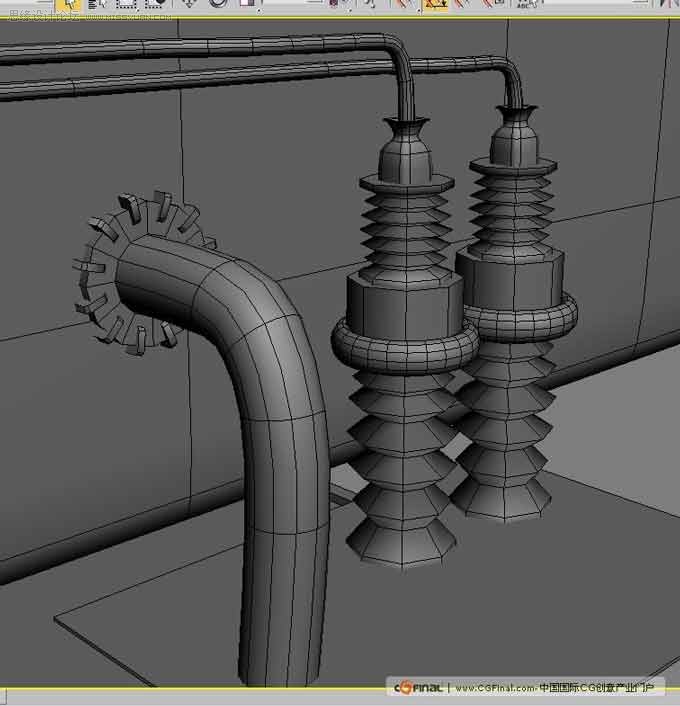Screen dimensions: 680x706
Task: Pick the Select and Move tool
Action: click(x=189, y=4)
